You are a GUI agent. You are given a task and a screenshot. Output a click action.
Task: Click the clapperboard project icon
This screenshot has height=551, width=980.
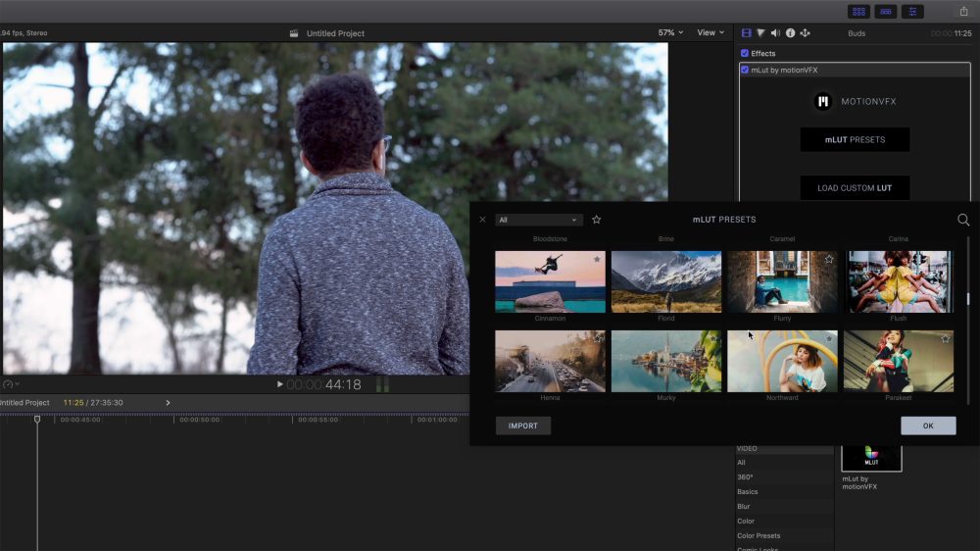click(294, 33)
